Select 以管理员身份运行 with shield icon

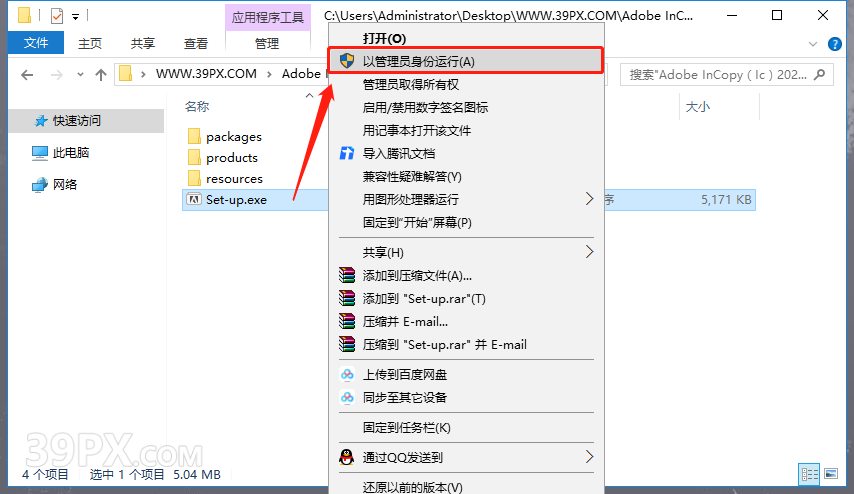point(466,61)
